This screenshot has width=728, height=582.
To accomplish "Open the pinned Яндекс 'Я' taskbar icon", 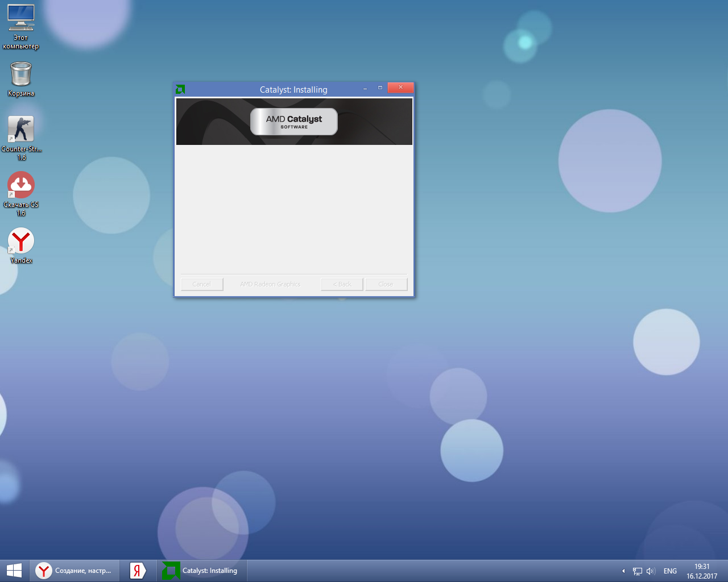I will 138,571.
